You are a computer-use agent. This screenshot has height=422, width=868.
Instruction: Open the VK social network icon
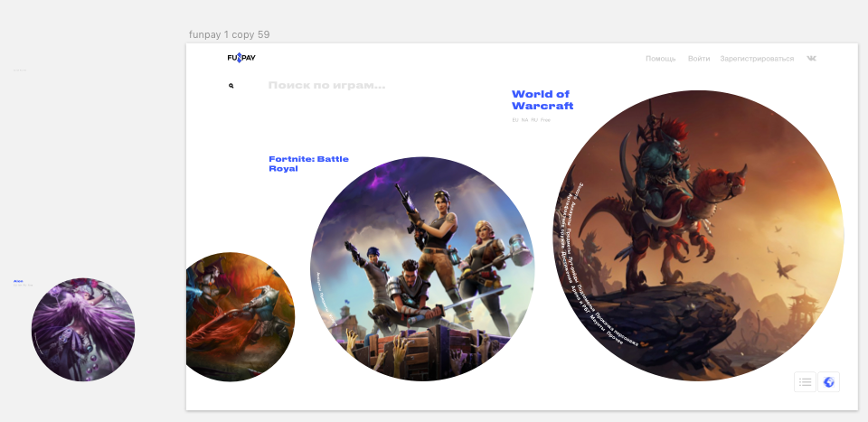click(811, 59)
